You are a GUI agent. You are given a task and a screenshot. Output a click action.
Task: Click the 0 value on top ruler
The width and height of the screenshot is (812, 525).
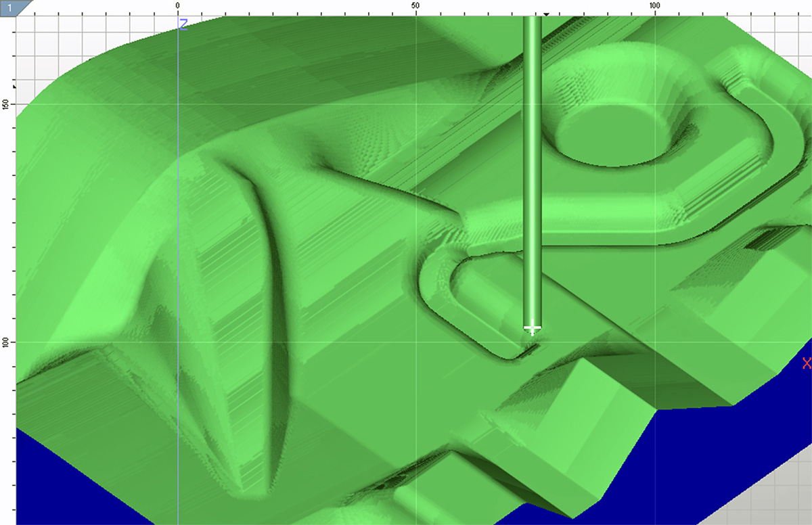coord(177,5)
